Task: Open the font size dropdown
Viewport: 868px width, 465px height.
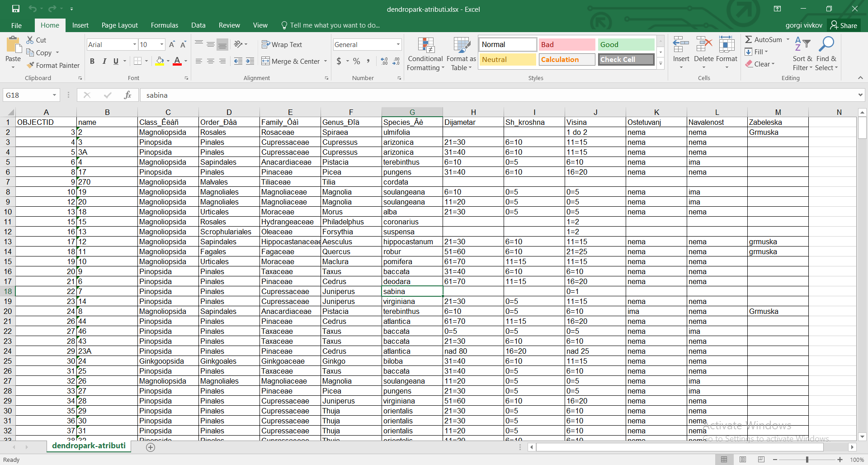Action: click(x=161, y=44)
